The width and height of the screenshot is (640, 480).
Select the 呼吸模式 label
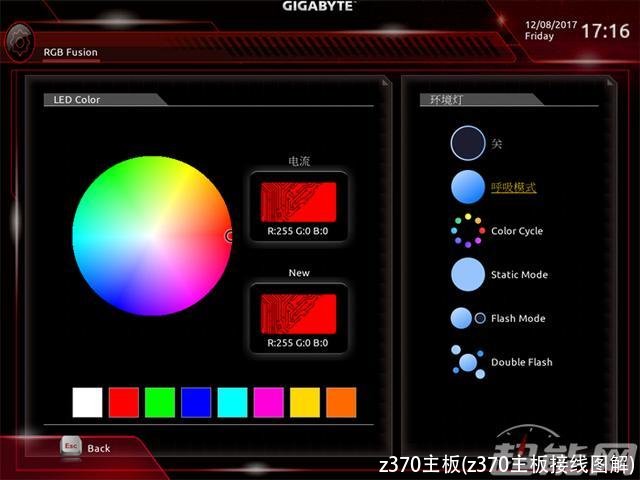(514, 187)
